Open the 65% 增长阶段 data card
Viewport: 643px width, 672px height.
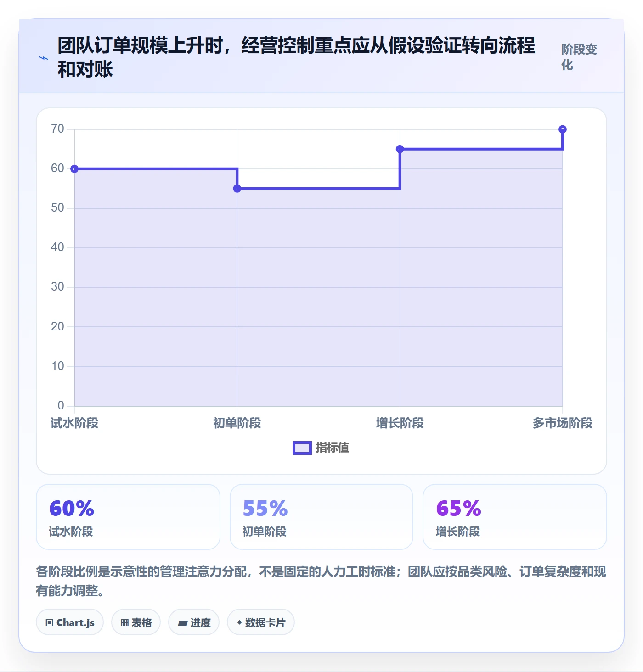[515, 517]
